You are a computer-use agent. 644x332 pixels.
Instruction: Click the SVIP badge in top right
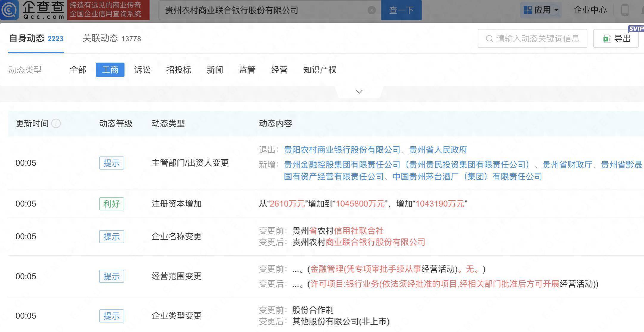click(x=637, y=28)
